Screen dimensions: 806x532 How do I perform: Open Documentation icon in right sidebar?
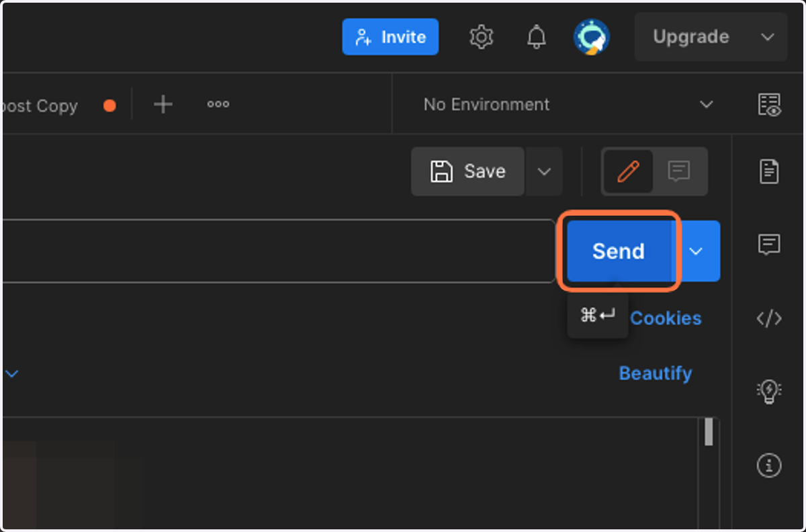tap(769, 171)
